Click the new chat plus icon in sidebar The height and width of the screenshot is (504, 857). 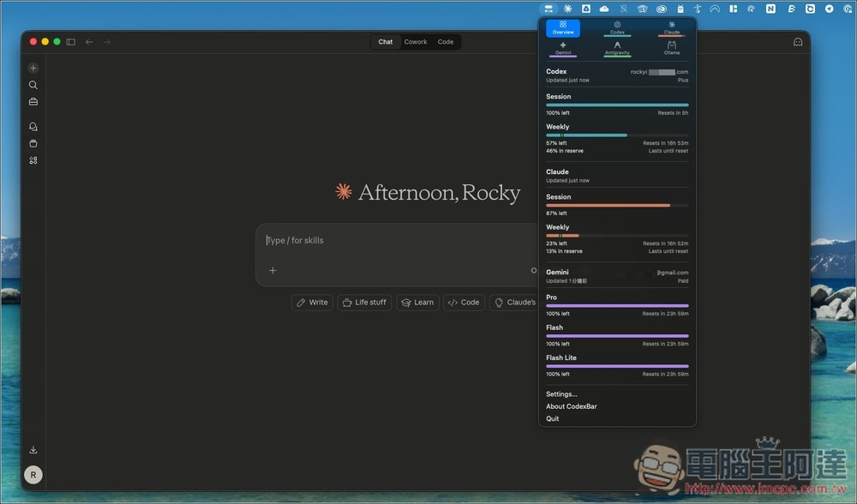pyautogui.click(x=33, y=69)
